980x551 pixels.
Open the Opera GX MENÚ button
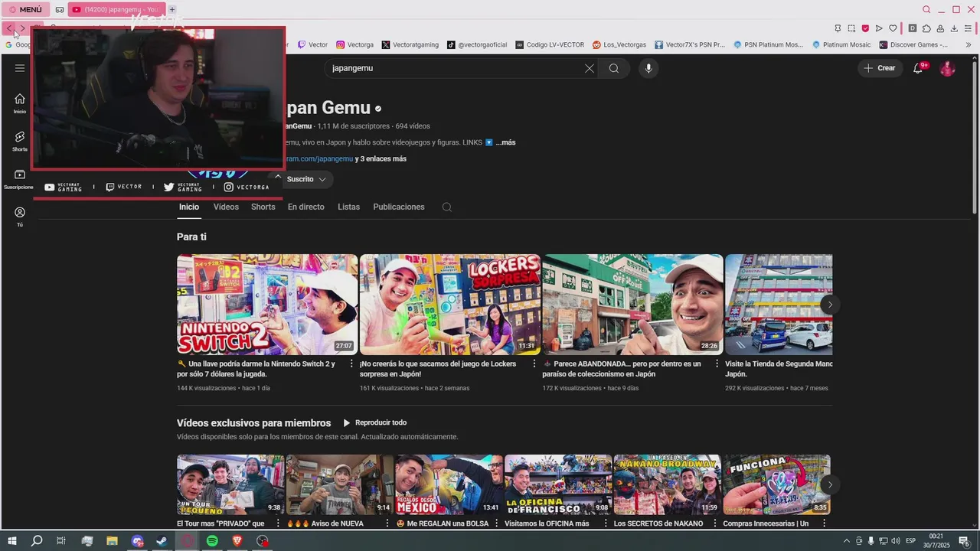coord(25,10)
